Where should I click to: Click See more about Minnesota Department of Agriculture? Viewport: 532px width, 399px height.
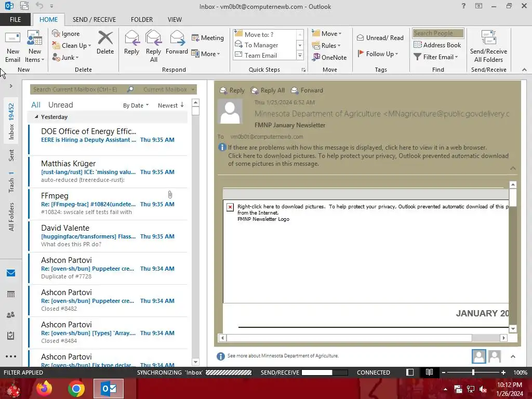283,355
